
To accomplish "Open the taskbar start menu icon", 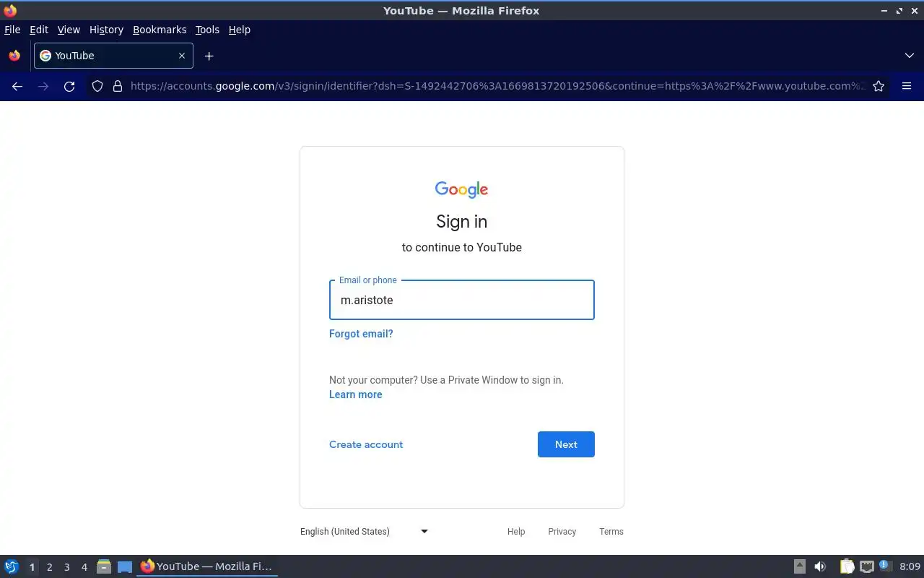I will click(12, 566).
